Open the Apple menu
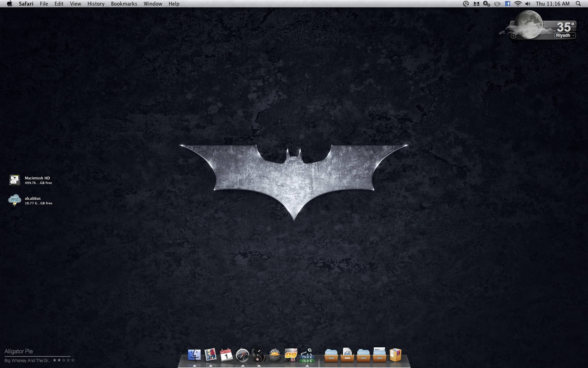The width and height of the screenshot is (588, 368). click(9, 4)
